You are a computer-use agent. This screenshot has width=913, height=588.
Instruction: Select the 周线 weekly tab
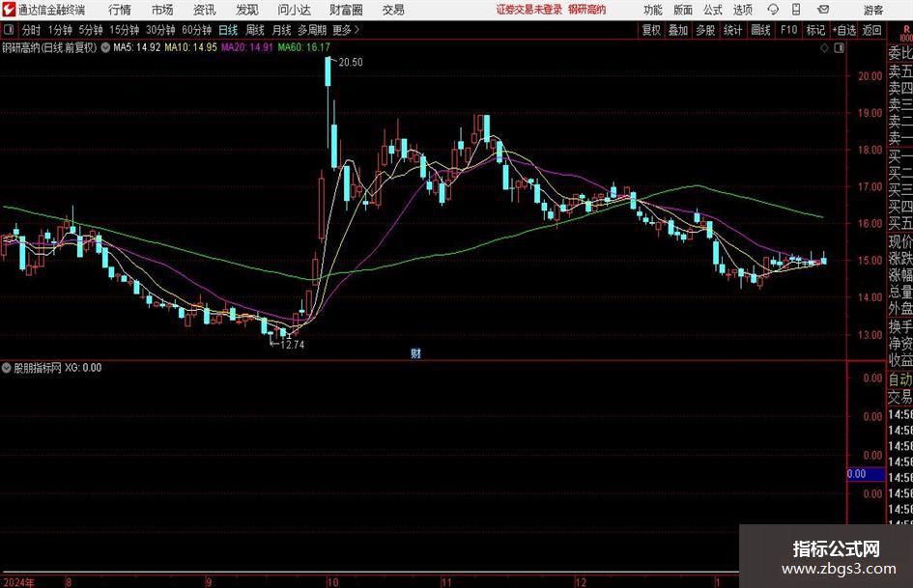pyautogui.click(x=255, y=30)
